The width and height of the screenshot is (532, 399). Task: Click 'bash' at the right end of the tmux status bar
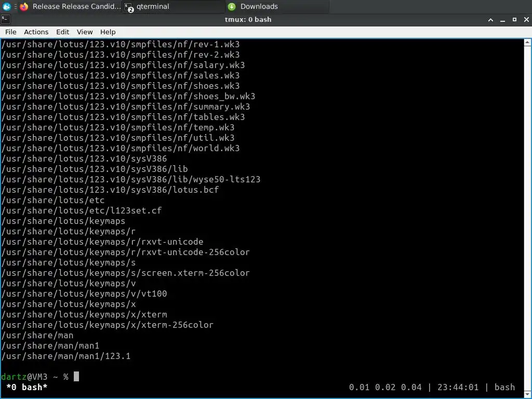(504, 387)
